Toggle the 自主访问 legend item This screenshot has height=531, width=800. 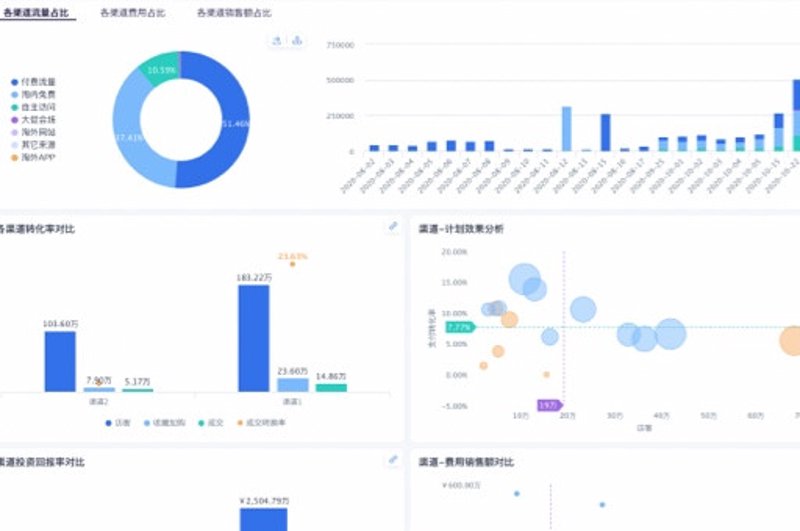click(x=33, y=107)
